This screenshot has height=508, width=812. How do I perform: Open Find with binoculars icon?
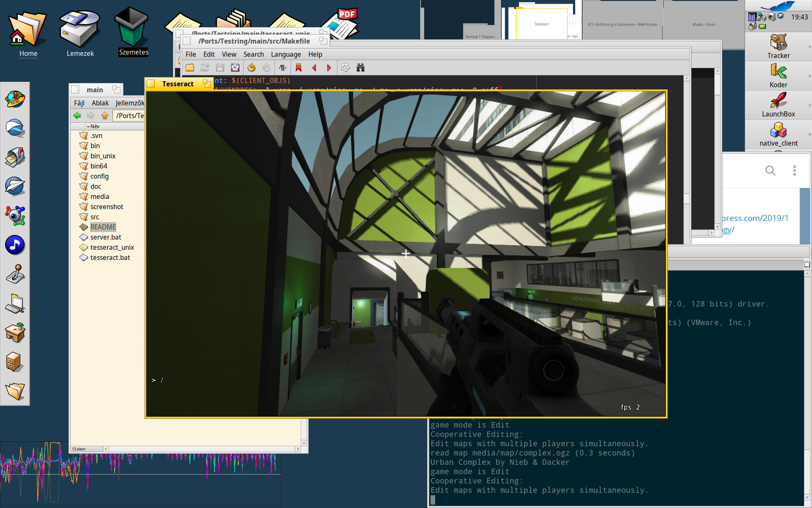click(360, 68)
